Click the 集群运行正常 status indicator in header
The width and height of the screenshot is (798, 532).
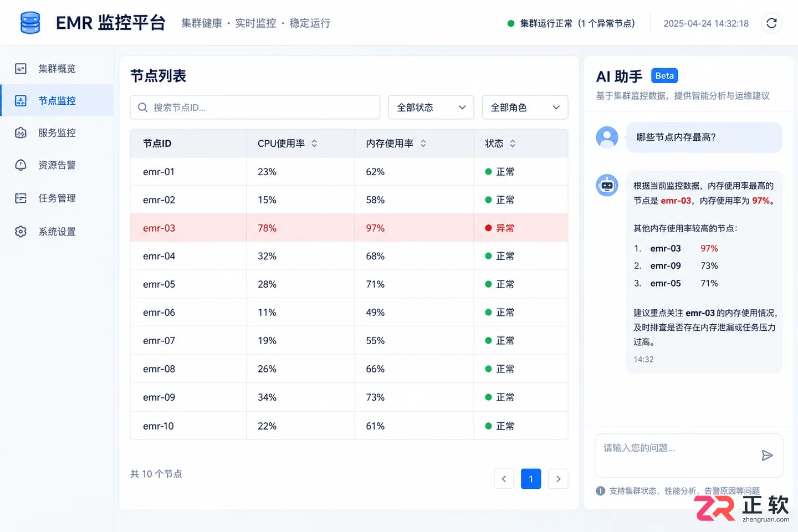(571, 23)
